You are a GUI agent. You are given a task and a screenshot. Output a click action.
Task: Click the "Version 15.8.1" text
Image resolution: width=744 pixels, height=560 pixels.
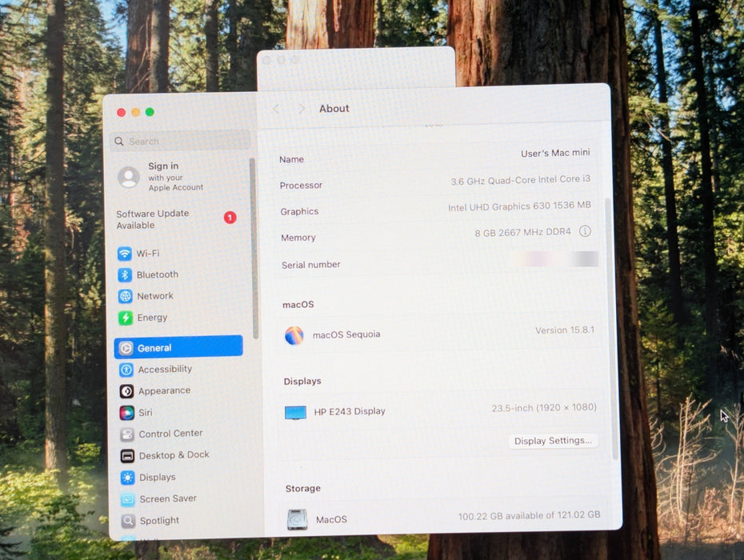(x=565, y=330)
